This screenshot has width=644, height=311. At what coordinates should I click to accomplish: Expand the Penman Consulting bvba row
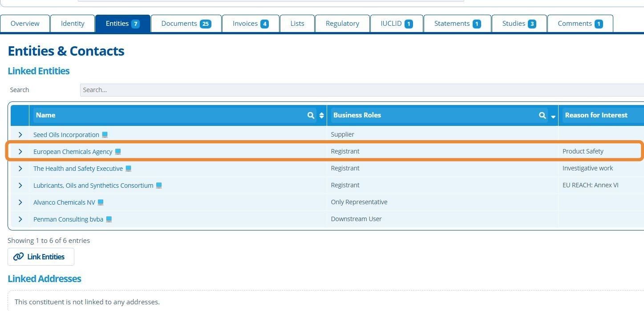tap(20, 219)
